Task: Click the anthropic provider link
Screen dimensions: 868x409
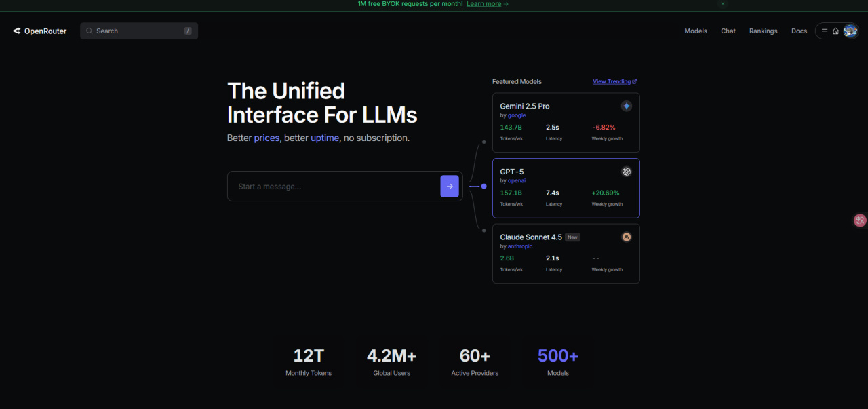Action: tap(520, 246)
